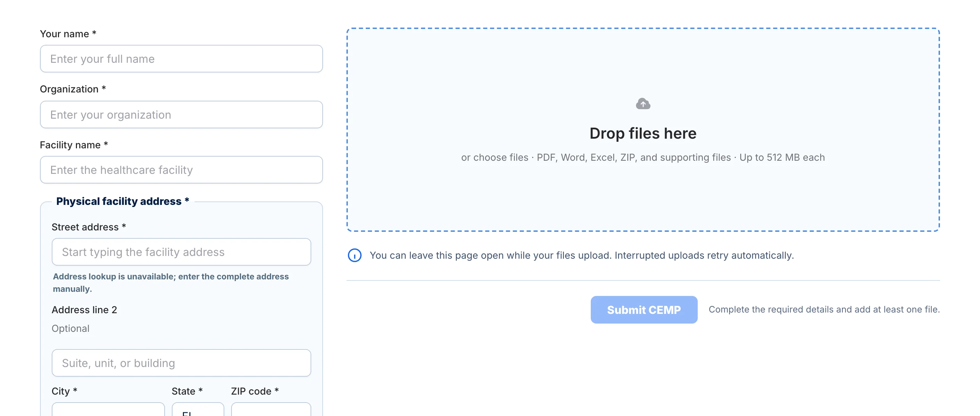This screenshot has height=416, width=980.
Task: Click the Organization label
Action: point(73,89)
